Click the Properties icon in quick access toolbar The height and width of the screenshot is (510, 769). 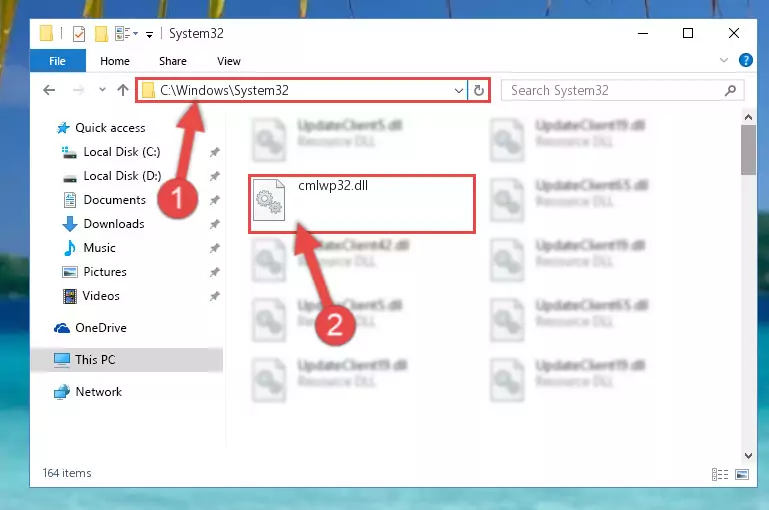[x=79, y=34]
